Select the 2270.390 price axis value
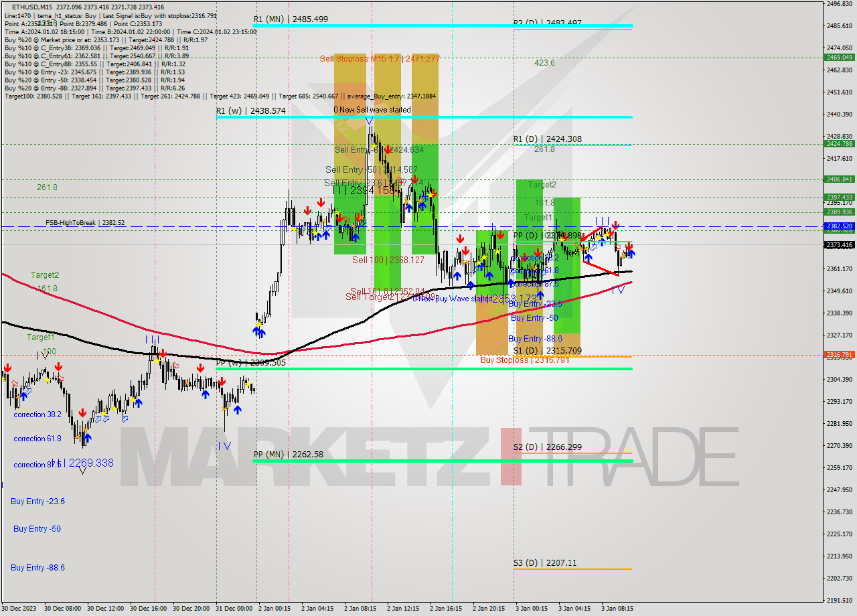Viewport: 857px width, 616px height. pyautogui.click(x=839, y=445)
